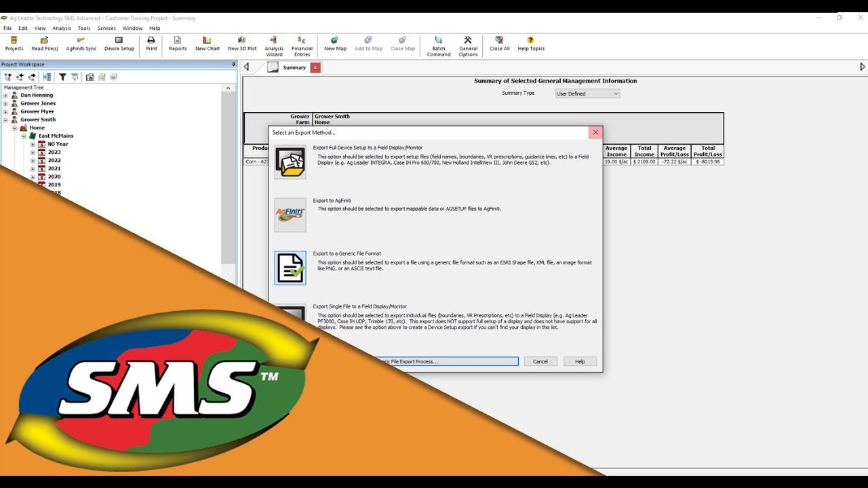Create a New 3D Plot
Viewport: 868px width, 488px height.
click(242, 44)
